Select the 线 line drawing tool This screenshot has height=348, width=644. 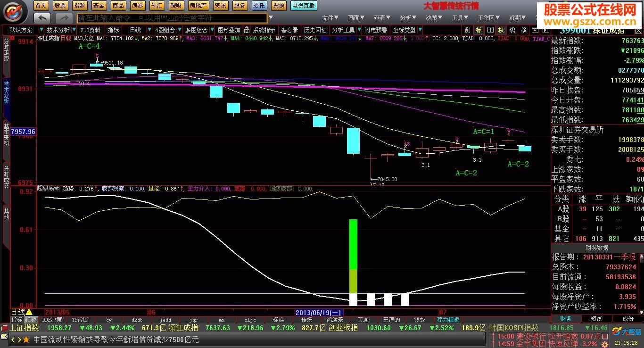(x=512, y=30)
